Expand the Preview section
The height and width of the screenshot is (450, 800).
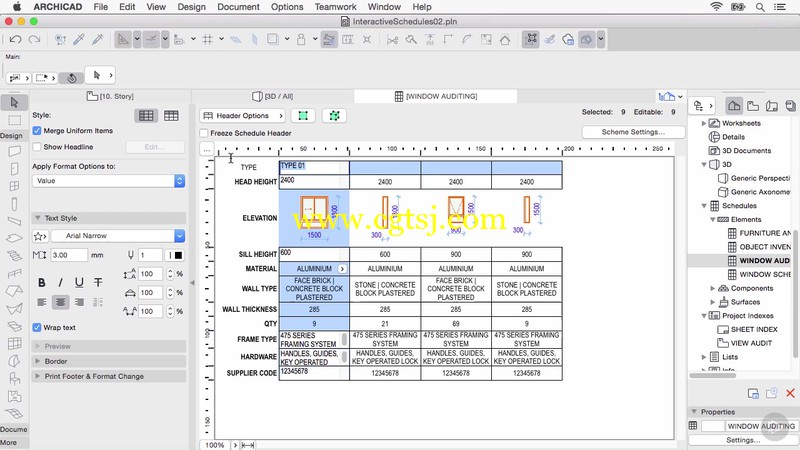click(37, 346)
